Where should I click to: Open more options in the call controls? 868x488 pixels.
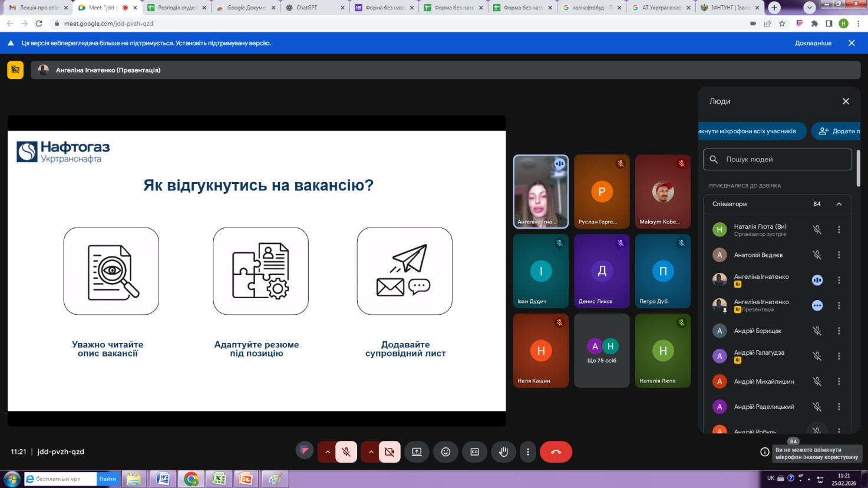tap(528, 452)
